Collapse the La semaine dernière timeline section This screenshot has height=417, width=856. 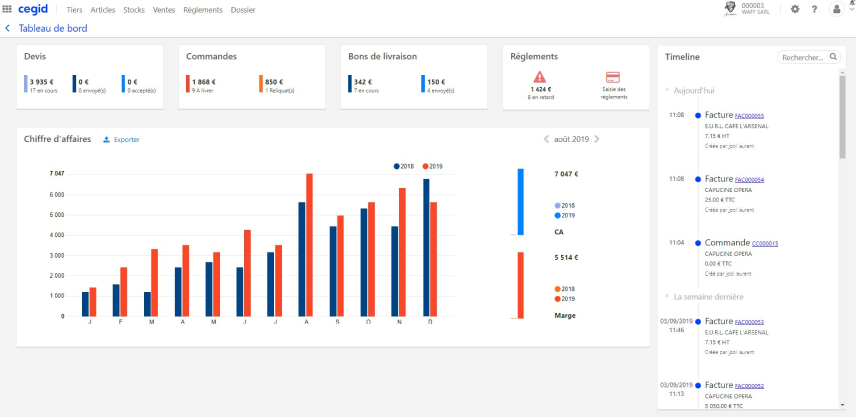click(667, 296)
